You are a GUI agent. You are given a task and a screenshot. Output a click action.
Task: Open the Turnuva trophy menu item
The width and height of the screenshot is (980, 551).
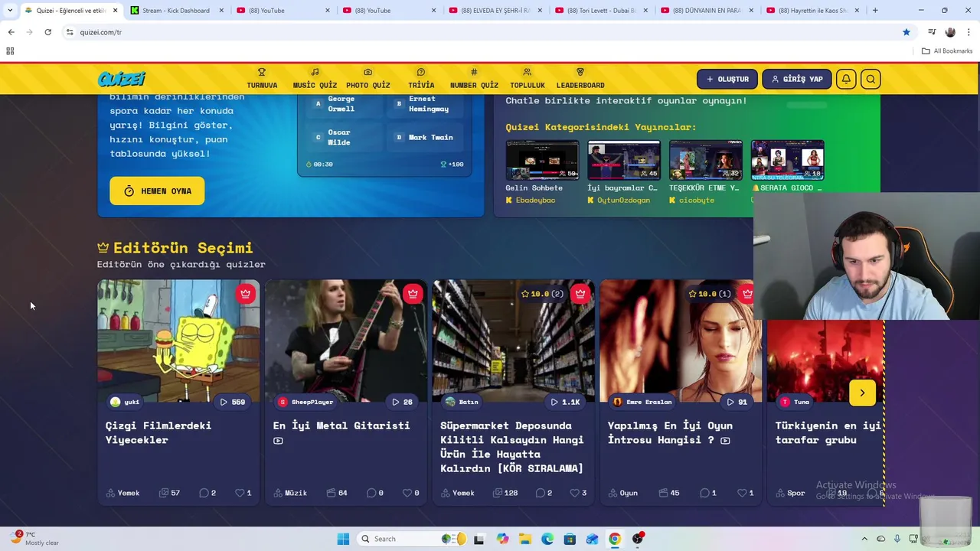(x=262, y=79)
